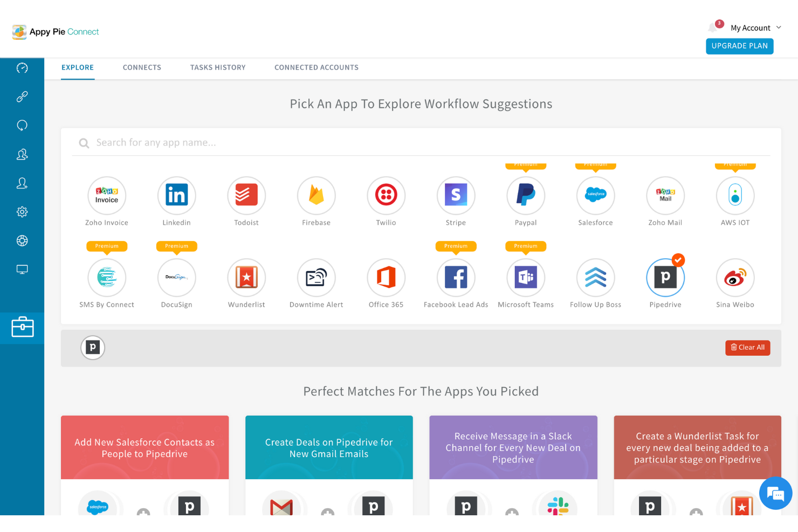Open the live chat bubble button
This screenshot has width=798, height=532.
click(x=775, y=493)
